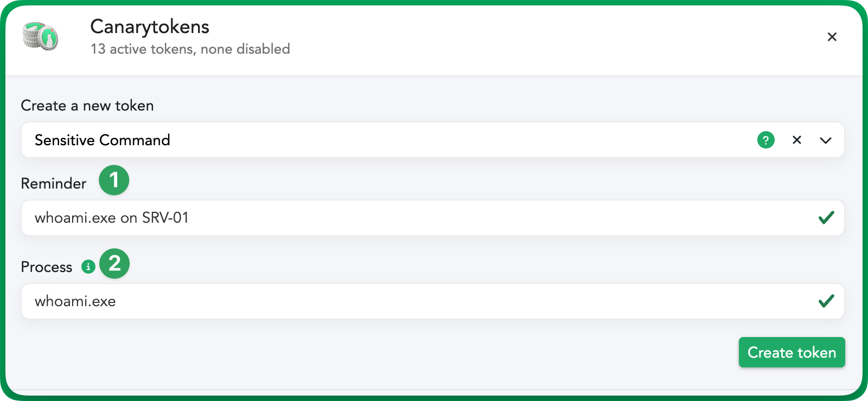Click the Canarytokens coin stack logo
Image resolution: width=868 pixels, height=401 pixels.
point(41,36)
